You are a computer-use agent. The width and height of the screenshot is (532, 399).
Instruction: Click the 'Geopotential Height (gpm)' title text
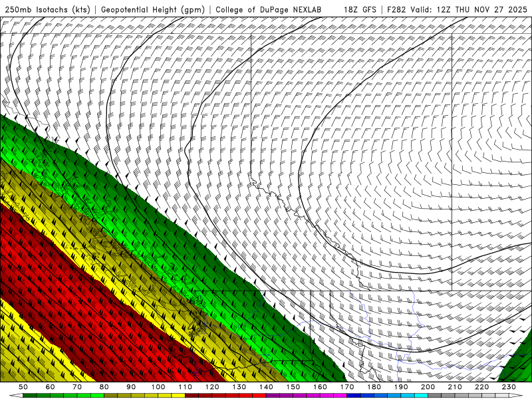tap(153, 9)
